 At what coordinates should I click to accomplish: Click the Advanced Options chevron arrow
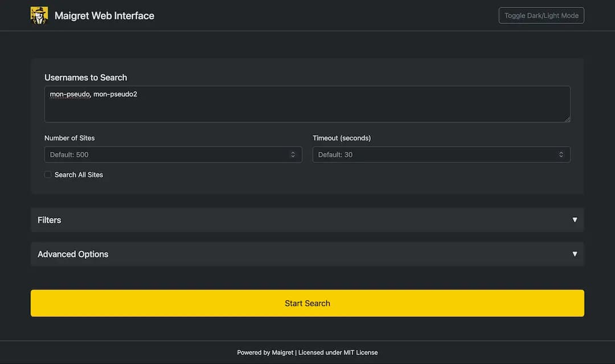(575, 254)
